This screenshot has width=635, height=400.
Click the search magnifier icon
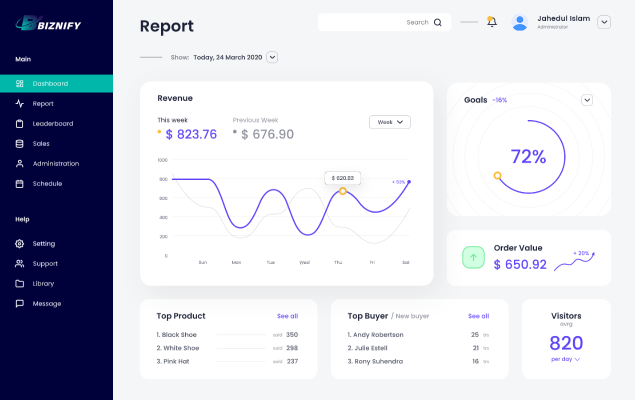coord(438,22)
